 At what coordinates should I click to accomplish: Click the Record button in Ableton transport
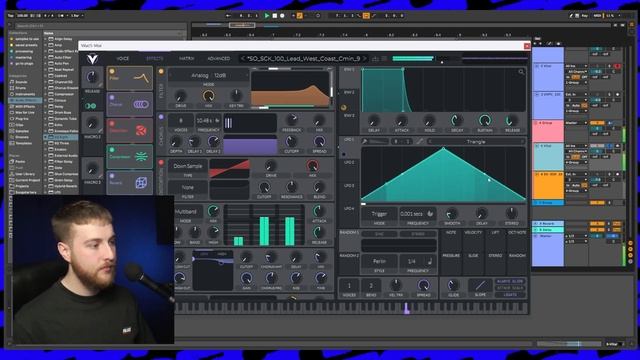click(282, 16)
